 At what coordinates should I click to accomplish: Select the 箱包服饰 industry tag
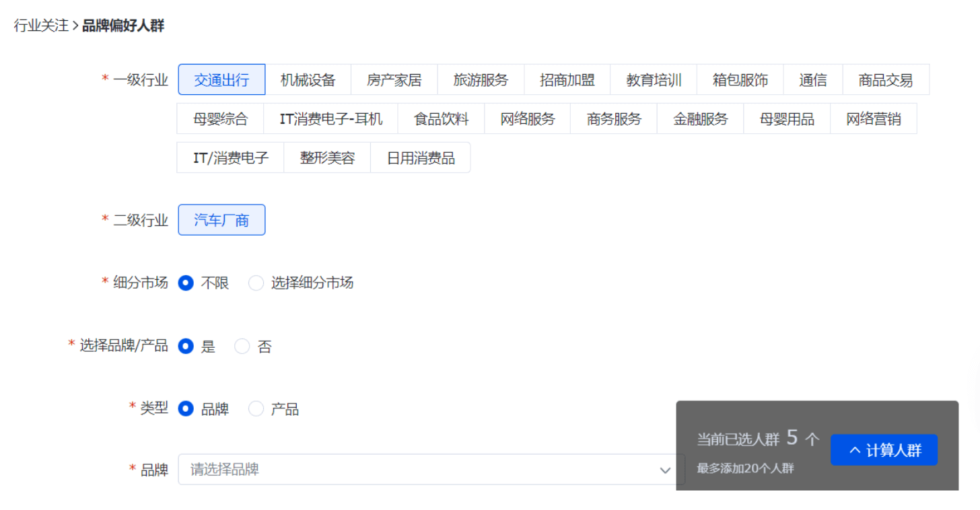pyautogui.click(x=740, y=80)
